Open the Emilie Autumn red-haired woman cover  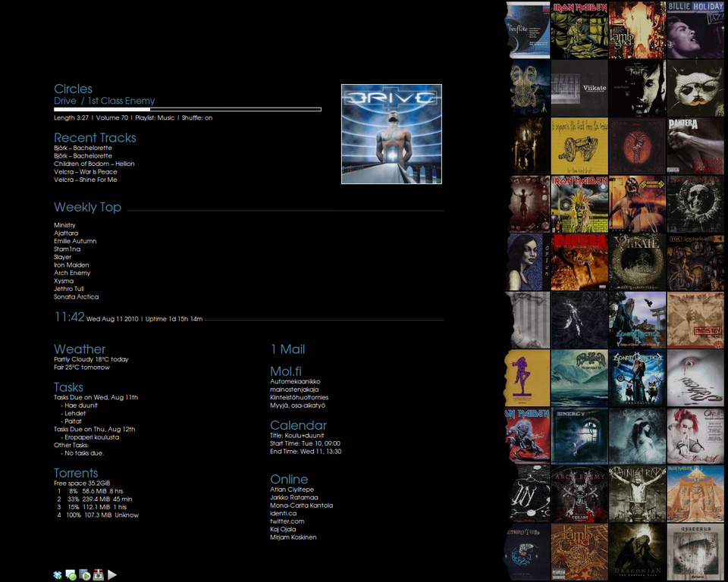[695, 436]
